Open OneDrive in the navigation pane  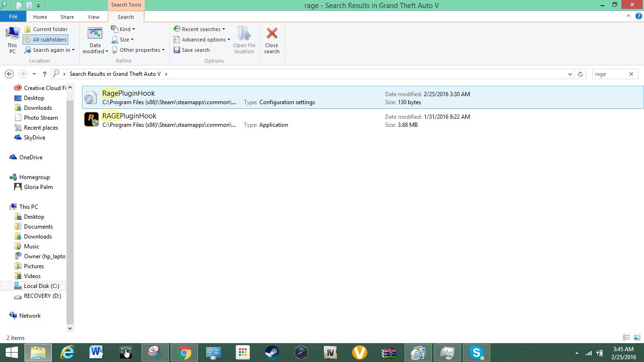point(26,157)
